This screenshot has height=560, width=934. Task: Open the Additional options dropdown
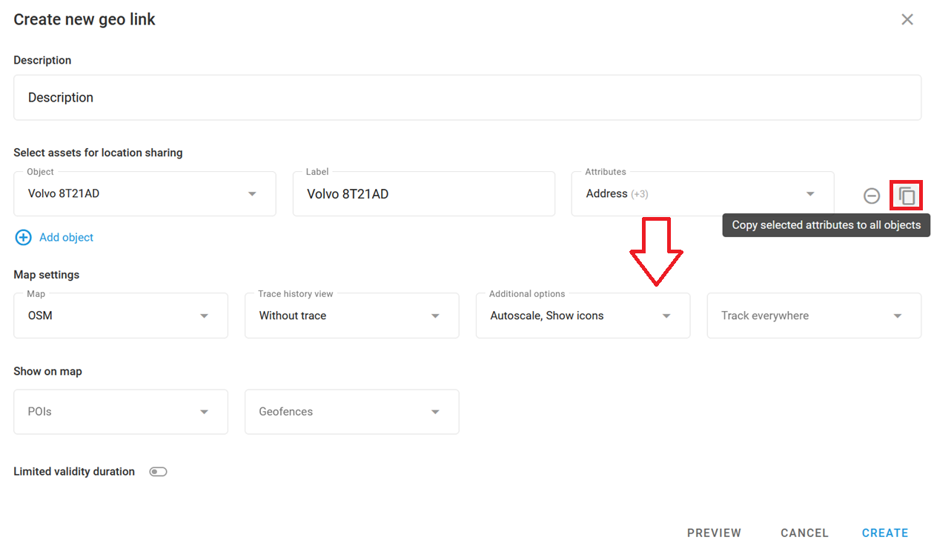[x=583, y=316]
